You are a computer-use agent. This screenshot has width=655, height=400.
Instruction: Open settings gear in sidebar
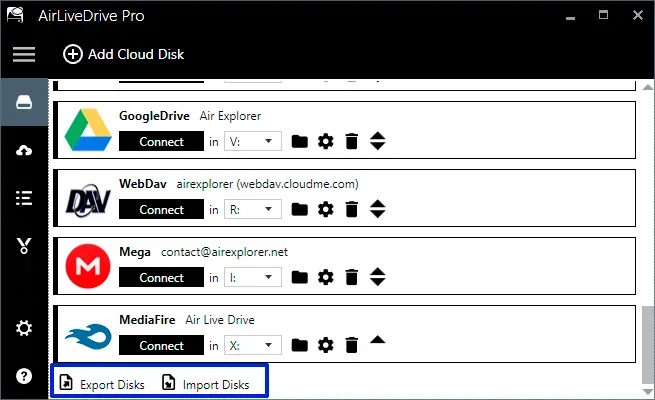point(24,328)
